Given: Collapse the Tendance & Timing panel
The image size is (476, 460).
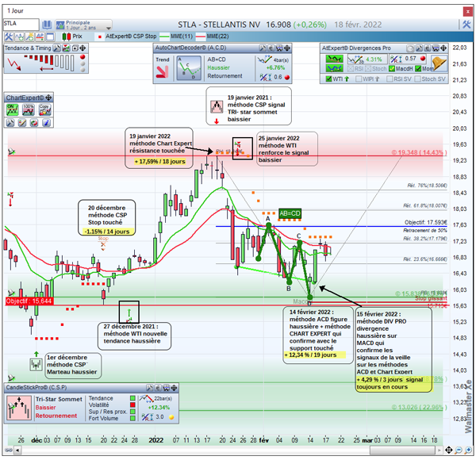Looking at the screenshot, I should [75, 48].
